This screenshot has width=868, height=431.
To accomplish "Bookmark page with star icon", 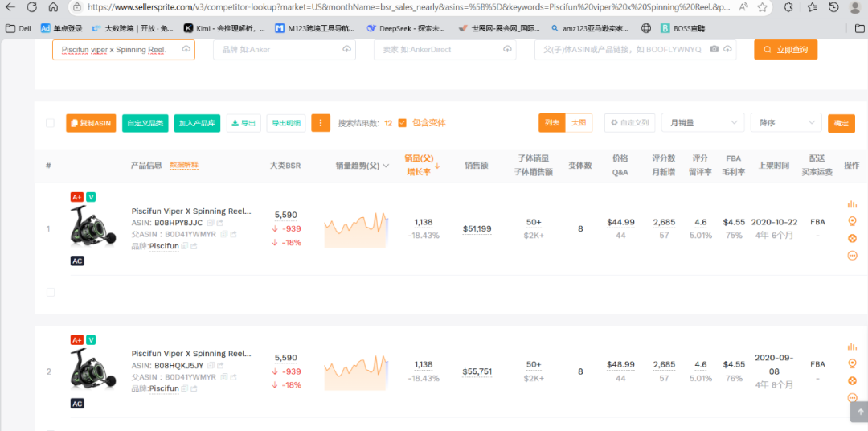I will coord(762,7).
